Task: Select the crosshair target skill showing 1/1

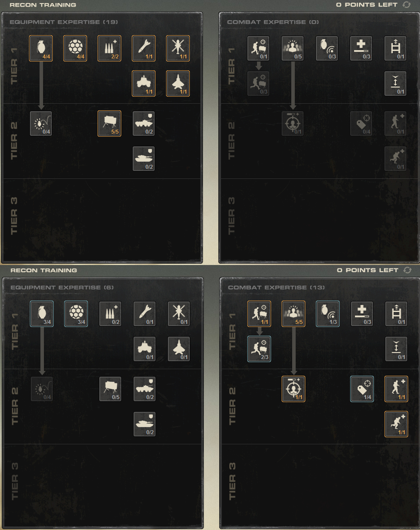Action: [x=293, y=389]
